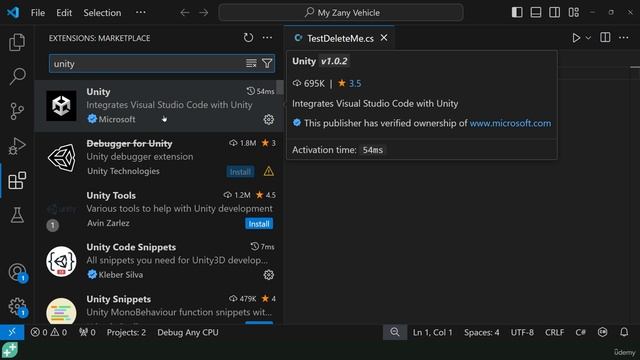
Task: Select Unity Code Snippets list entry
Action: pyautogui.click(x=159, y=261)
